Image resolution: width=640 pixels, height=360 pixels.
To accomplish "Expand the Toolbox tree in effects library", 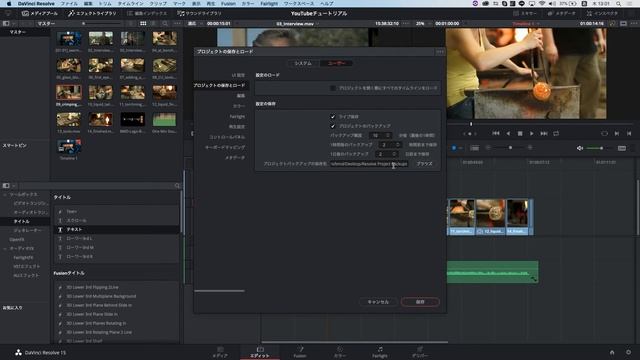I will tap(5, 195).
